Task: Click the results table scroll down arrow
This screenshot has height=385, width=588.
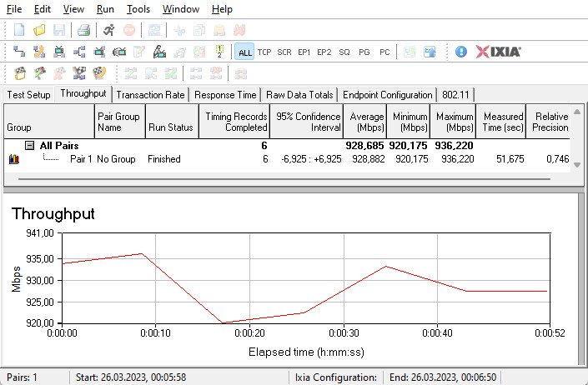Action: point(577,165)
